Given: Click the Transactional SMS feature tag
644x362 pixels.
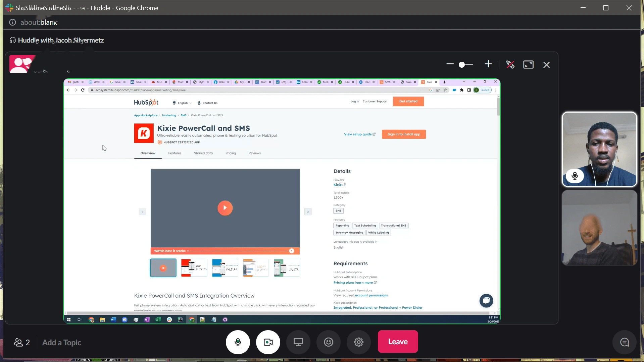Looking at the screenshot, I should [394, 226].
